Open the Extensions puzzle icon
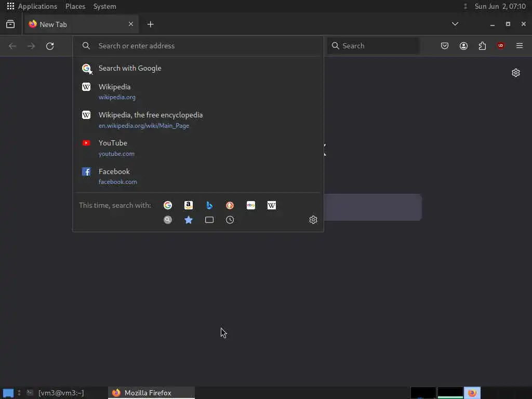Viewport: 532px width, 399px height. (x=482, y=46)
